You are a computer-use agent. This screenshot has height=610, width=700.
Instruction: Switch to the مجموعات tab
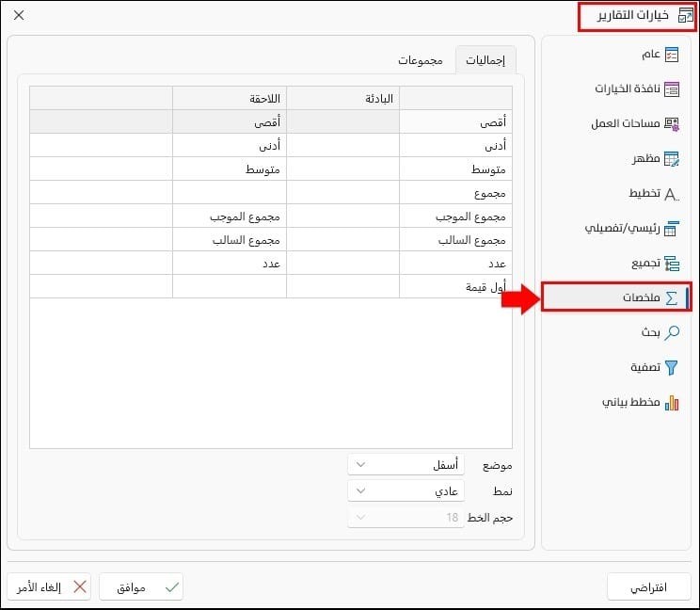click(420, 60)
